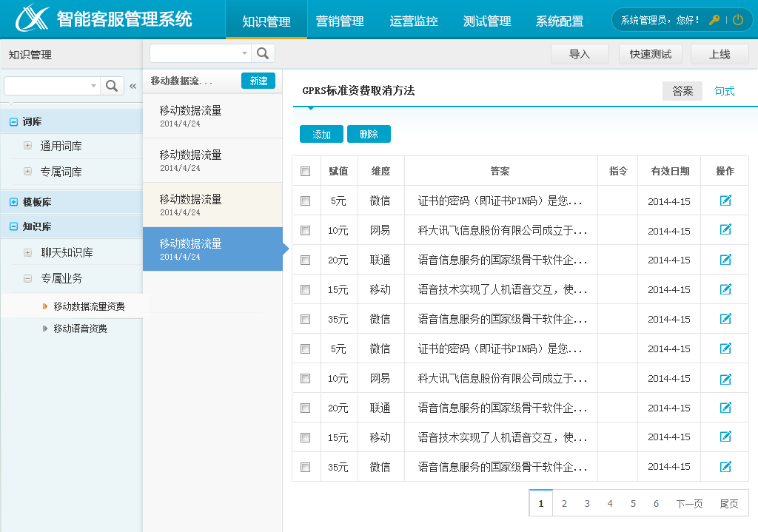This screenshot has height=532, width=758.
Task: Edit the second 5元 微信 row
Action: [x=725, y=349]
